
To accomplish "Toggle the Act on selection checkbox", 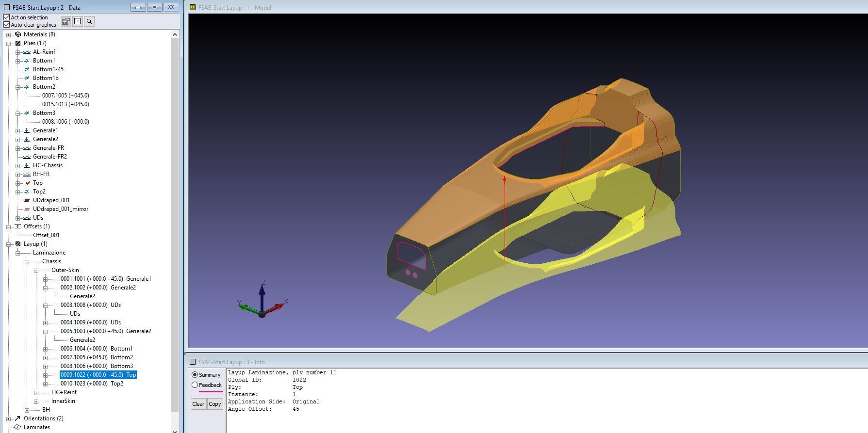I will [7, 17].
